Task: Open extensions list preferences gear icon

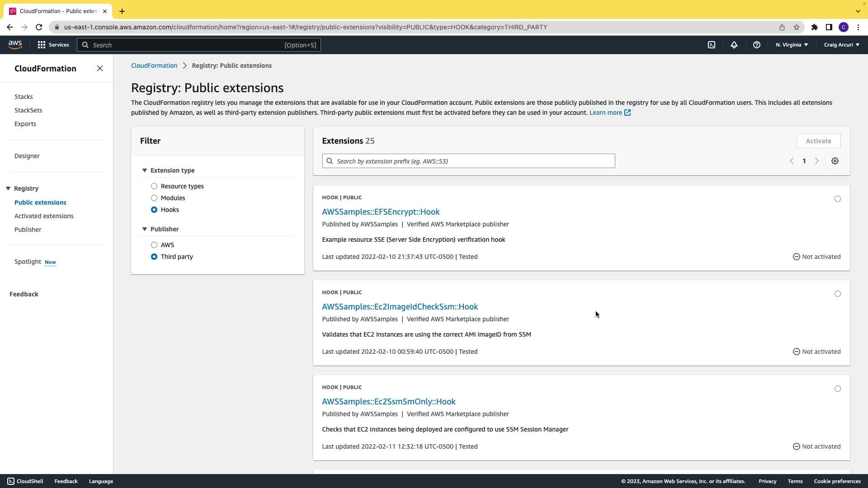Action: coord(835,161)
